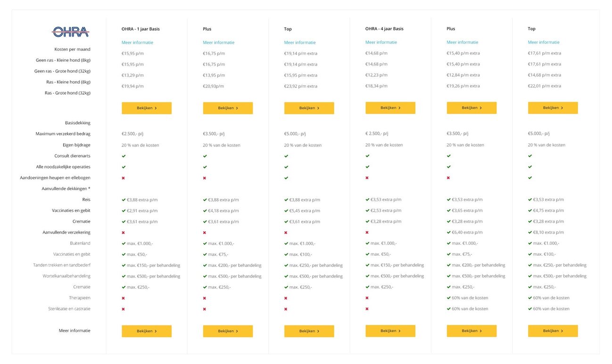
Task: Click Sterilisatie en castratie cross, 4 jaar Basis
Action: click(367, 309)
